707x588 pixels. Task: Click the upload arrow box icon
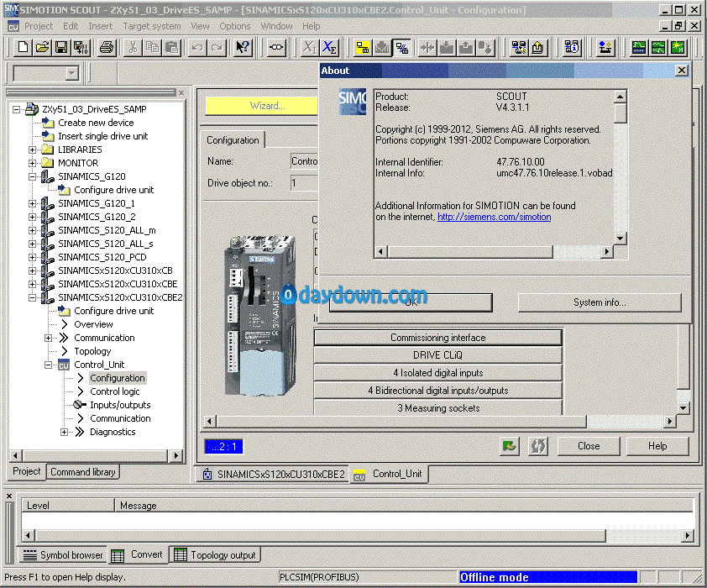[538, 47]
